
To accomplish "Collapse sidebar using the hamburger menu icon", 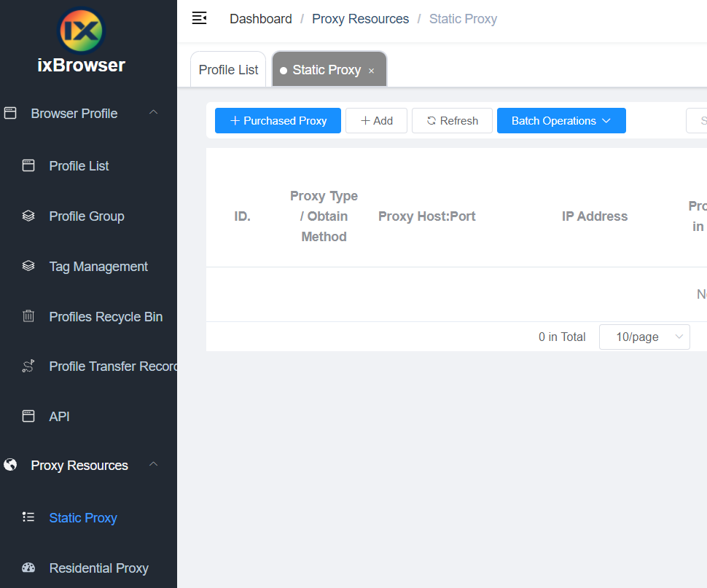I will click(199, 18).
